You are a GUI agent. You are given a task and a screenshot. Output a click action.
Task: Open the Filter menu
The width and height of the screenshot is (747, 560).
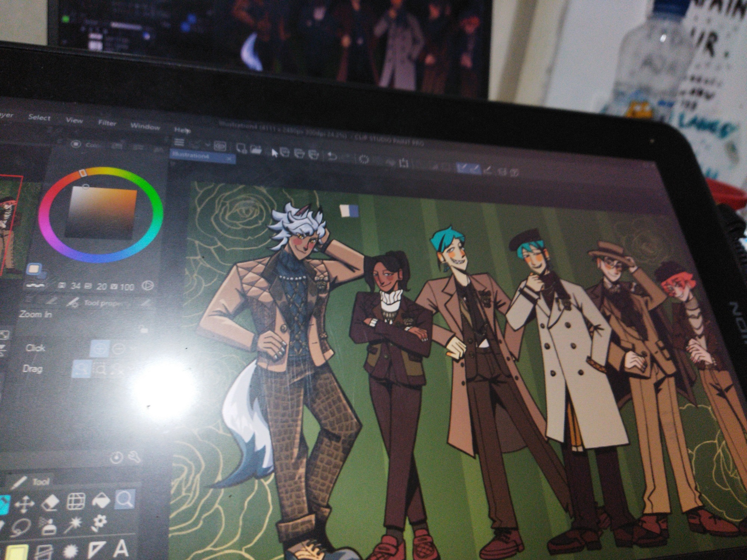pyautogui.click(x=107, y=123)
